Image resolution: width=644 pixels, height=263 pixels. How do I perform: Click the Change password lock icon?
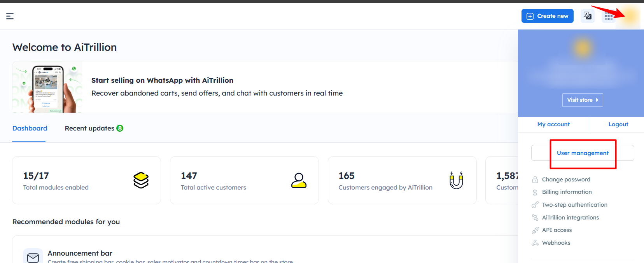tap(535, 179)
